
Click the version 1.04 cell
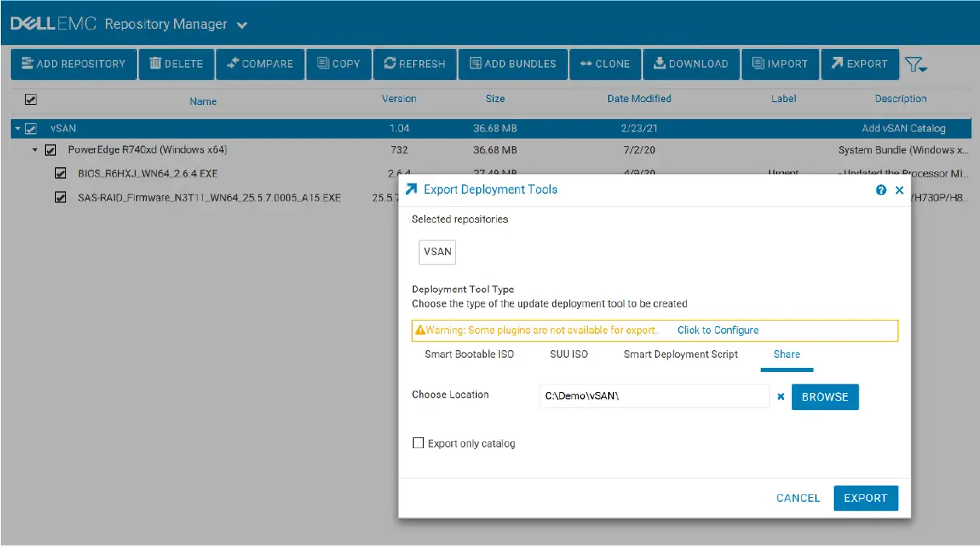(x=399, y=128)
